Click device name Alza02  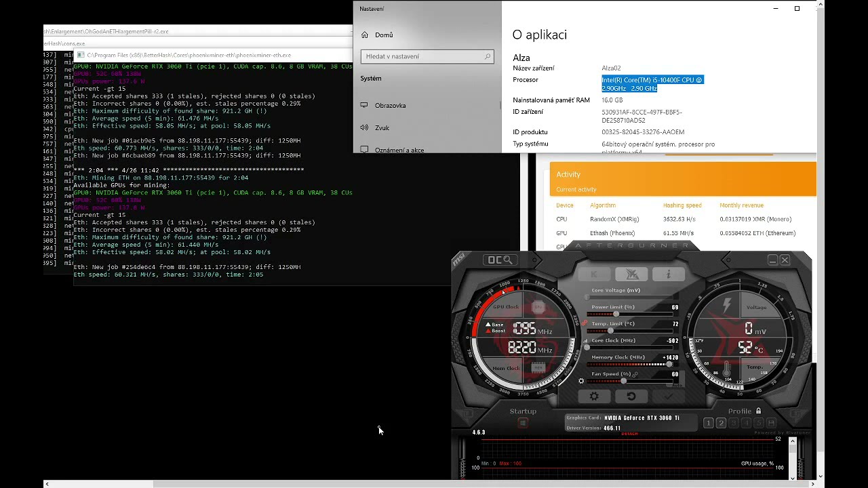pos(611,68)
